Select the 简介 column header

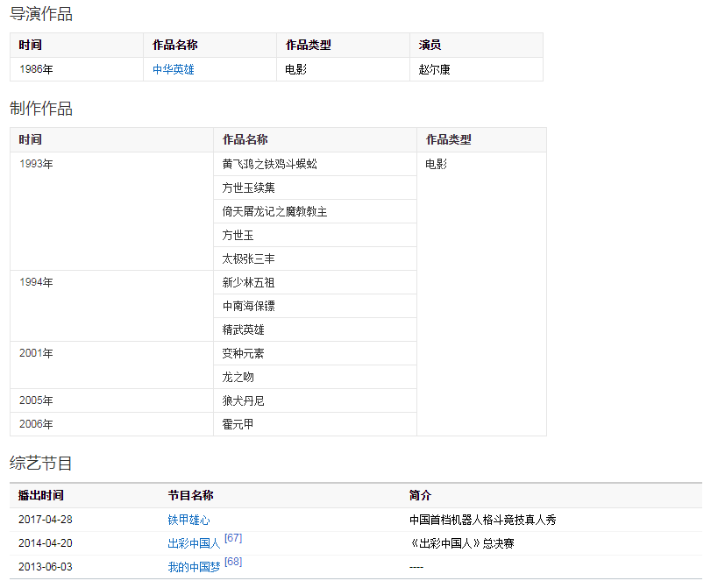[x=420, y=496]
